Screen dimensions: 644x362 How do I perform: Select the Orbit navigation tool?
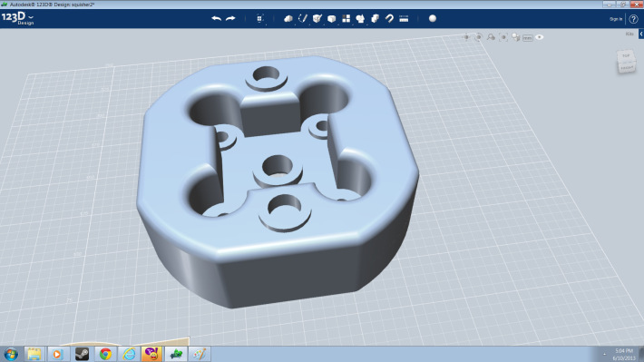479,37
